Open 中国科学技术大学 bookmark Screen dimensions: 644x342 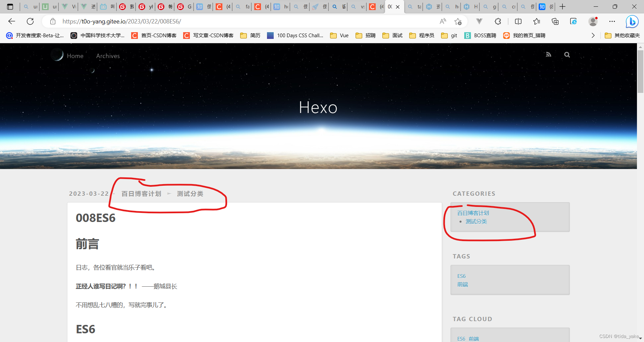97,36
